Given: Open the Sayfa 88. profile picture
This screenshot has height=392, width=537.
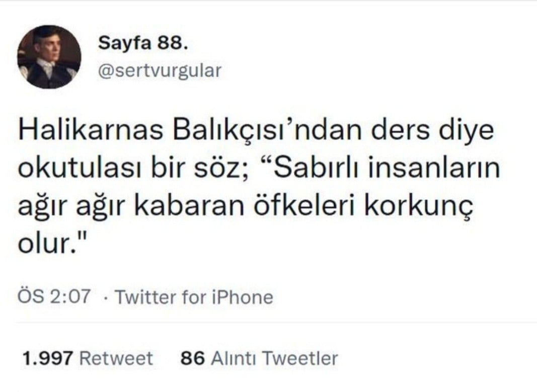Looking at the screenshot, I should (x=49, y=57).
